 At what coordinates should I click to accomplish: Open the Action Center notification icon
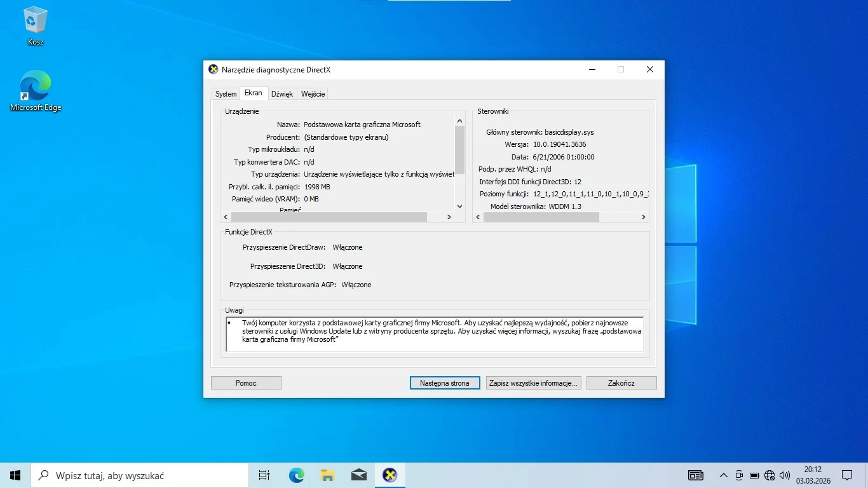[848, 475]
